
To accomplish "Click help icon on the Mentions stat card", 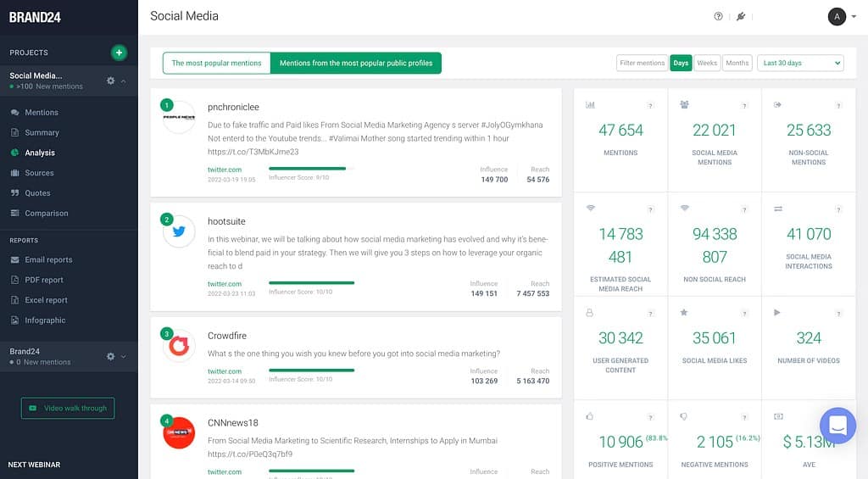I will (650, 106).
